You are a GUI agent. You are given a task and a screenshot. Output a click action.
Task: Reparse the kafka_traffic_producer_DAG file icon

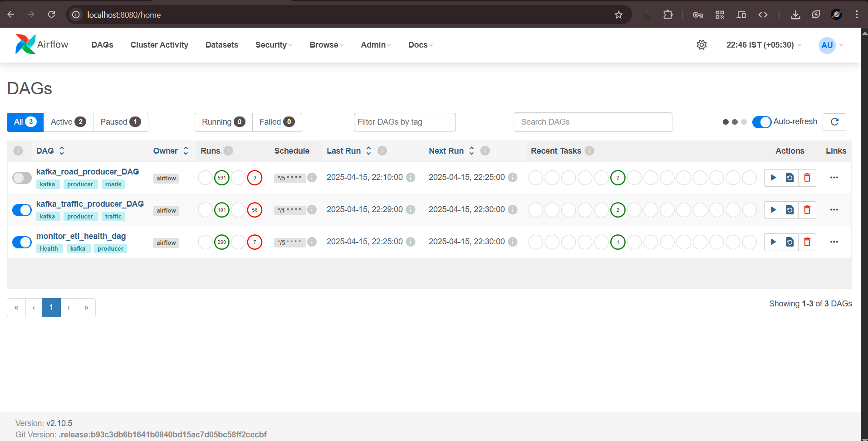point(790,210)
